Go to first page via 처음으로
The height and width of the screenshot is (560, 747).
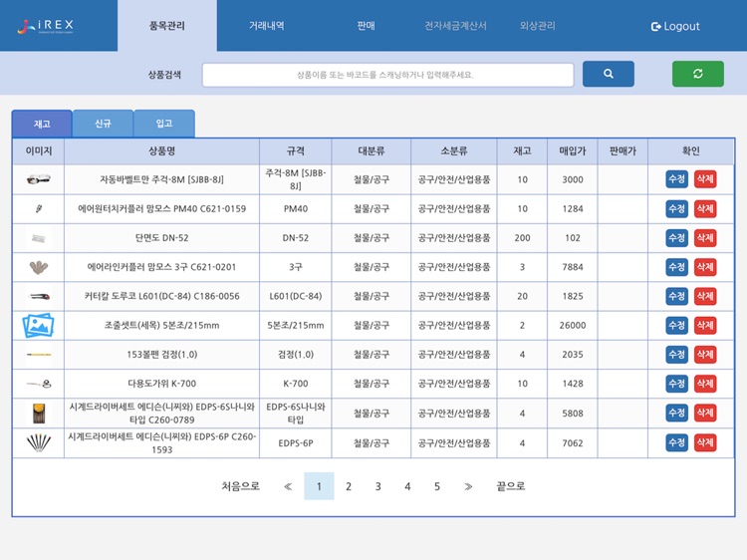coord(241,486)
